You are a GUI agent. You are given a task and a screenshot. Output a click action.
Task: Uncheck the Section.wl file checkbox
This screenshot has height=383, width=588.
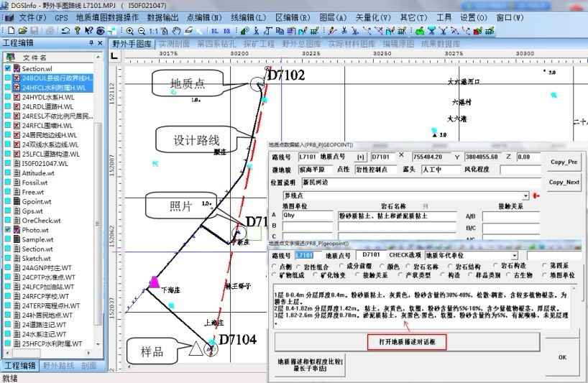[x=7, y=68]
